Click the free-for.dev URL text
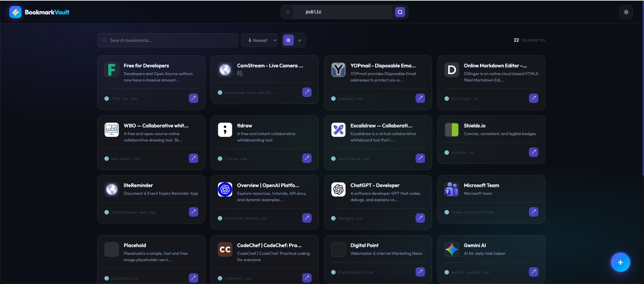This screenshot has width=644, height=284. coord(124,99)
